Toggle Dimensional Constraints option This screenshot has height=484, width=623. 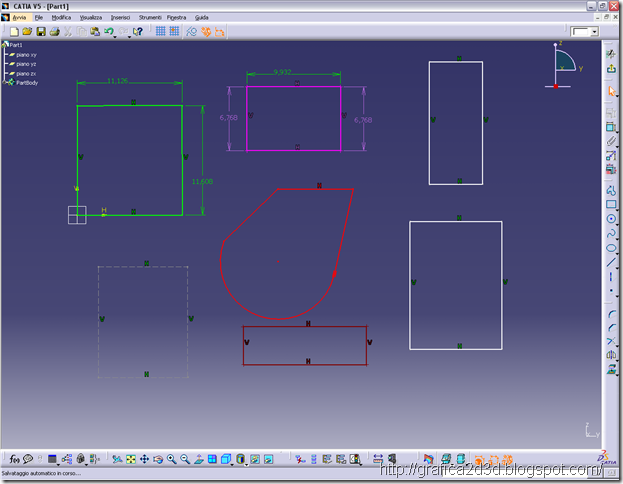coord(219,32)
